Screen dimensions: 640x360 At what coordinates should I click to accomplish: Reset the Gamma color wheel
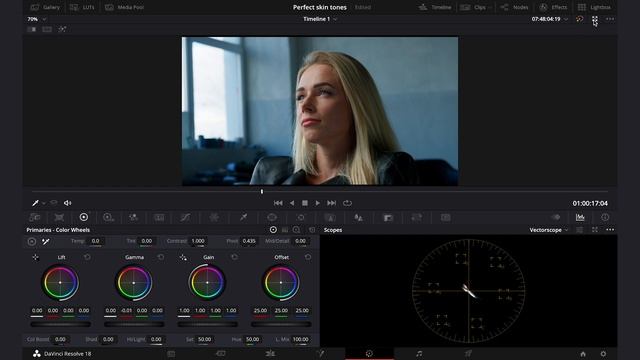coord(161,257)
